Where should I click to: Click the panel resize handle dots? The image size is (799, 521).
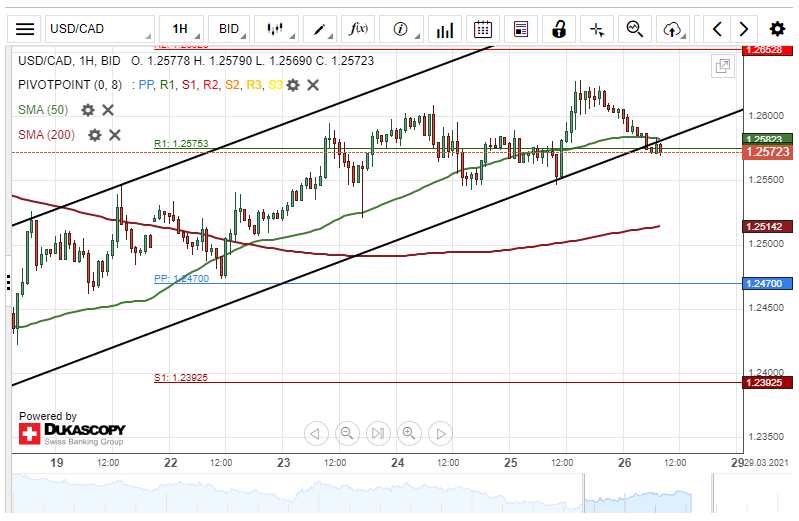point(9,282)
